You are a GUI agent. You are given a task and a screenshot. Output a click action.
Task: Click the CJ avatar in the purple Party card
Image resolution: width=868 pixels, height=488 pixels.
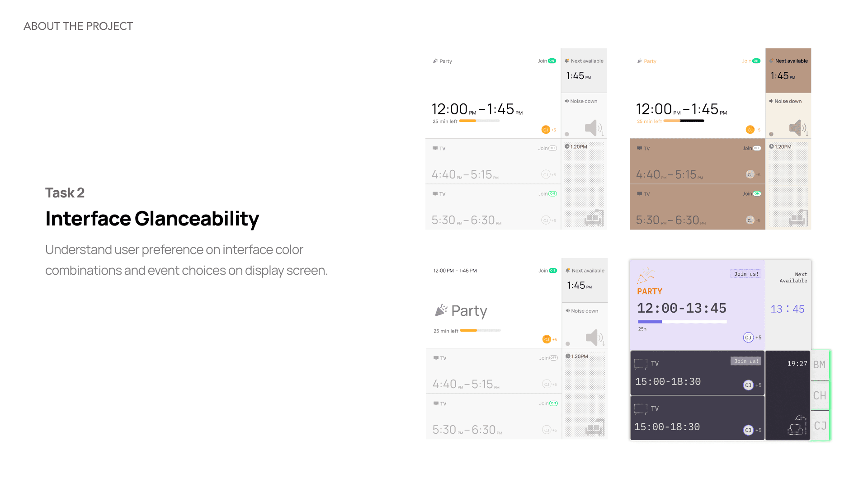[x=748, y=338]
